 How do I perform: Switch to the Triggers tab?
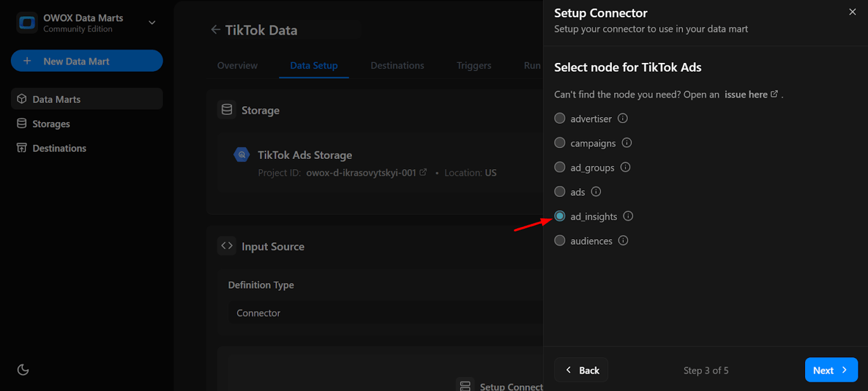tap(474, 65)
